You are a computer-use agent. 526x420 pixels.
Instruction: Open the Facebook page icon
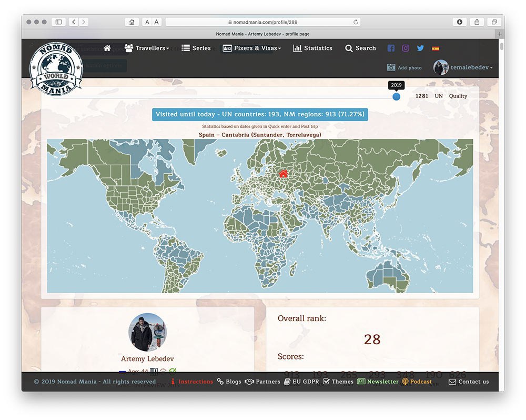pyautogui.click(x=391, y=48)
